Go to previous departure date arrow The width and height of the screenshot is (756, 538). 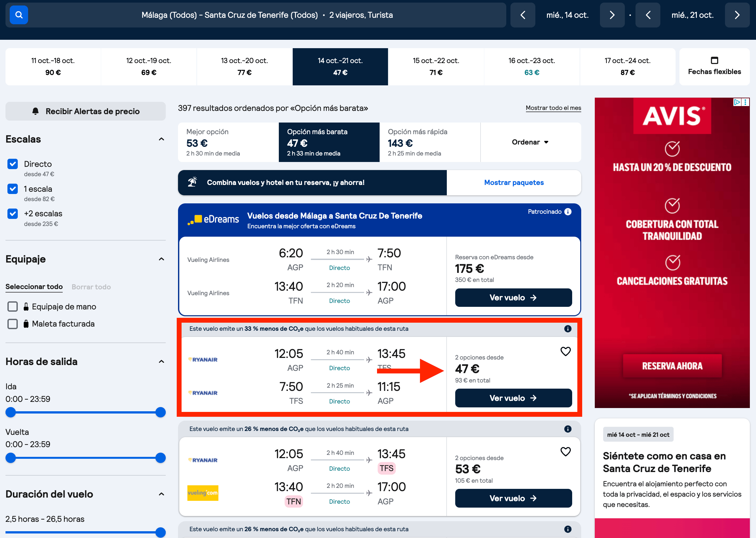coord(523,15)
